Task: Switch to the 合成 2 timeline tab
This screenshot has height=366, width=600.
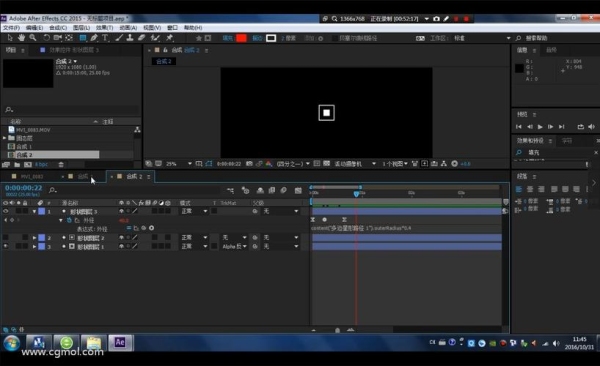Action: tap(134, 176)
